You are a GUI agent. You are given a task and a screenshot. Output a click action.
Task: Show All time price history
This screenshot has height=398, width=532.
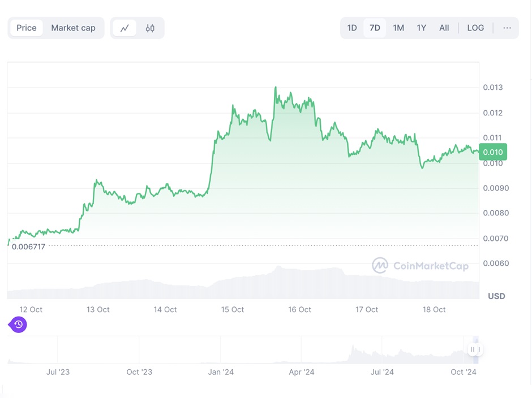tap(444, 28)
